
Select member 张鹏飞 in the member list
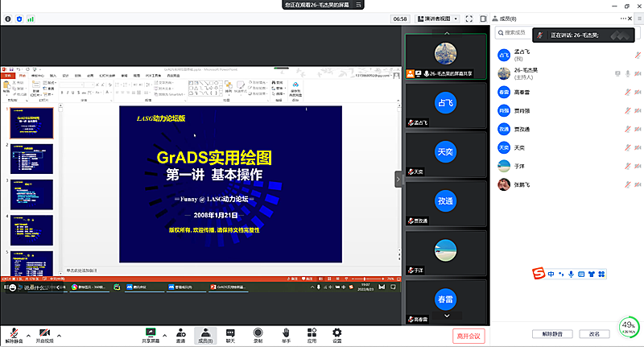click(x=568, y=184)
